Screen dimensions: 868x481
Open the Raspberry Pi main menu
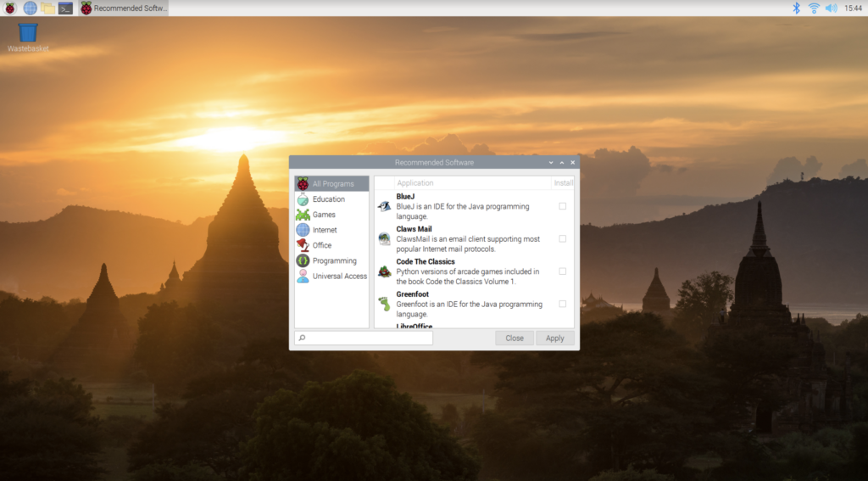point(10,8)
